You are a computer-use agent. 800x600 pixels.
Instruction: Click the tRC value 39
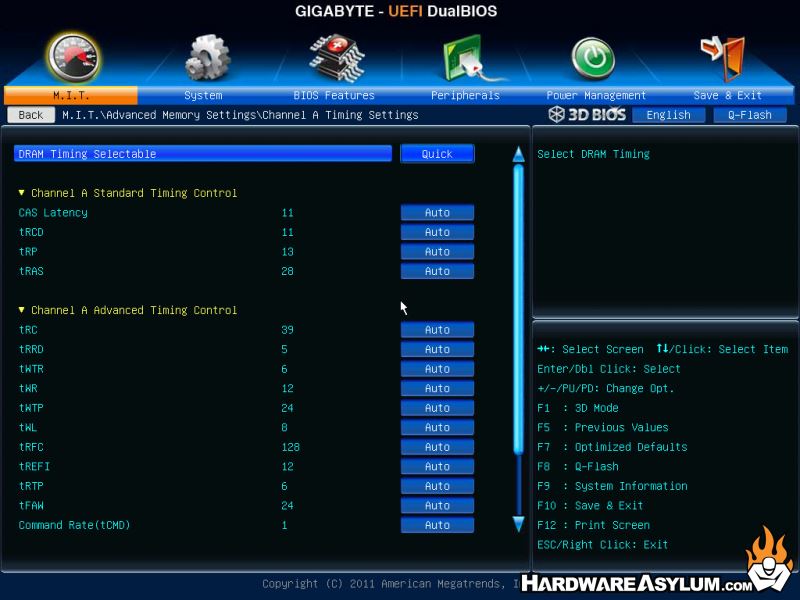(287, 330)
